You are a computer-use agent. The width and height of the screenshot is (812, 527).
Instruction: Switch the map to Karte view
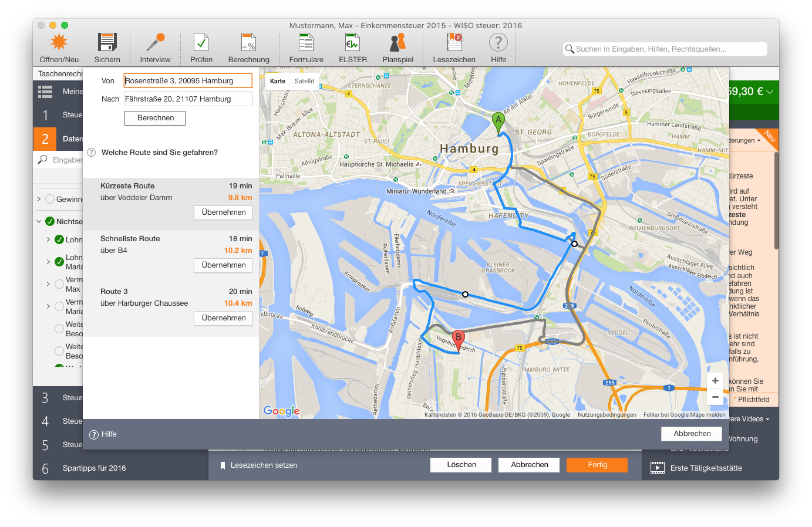click(278, 82)
